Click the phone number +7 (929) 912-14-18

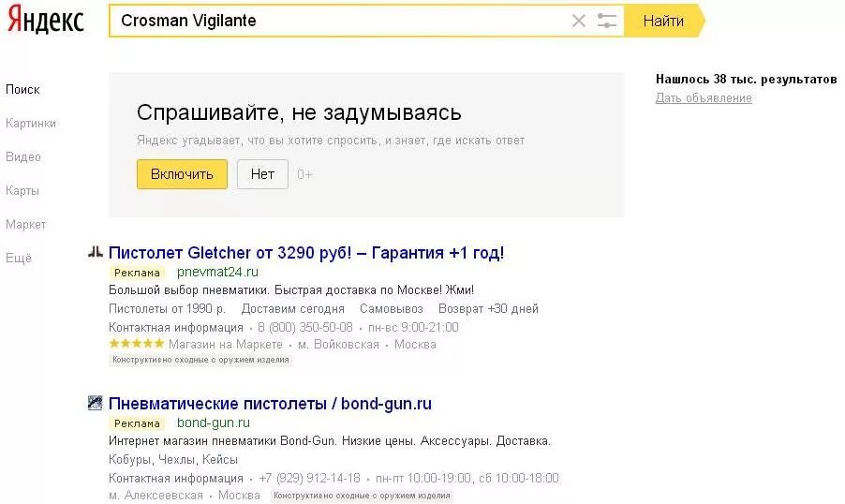pos(309,478)
